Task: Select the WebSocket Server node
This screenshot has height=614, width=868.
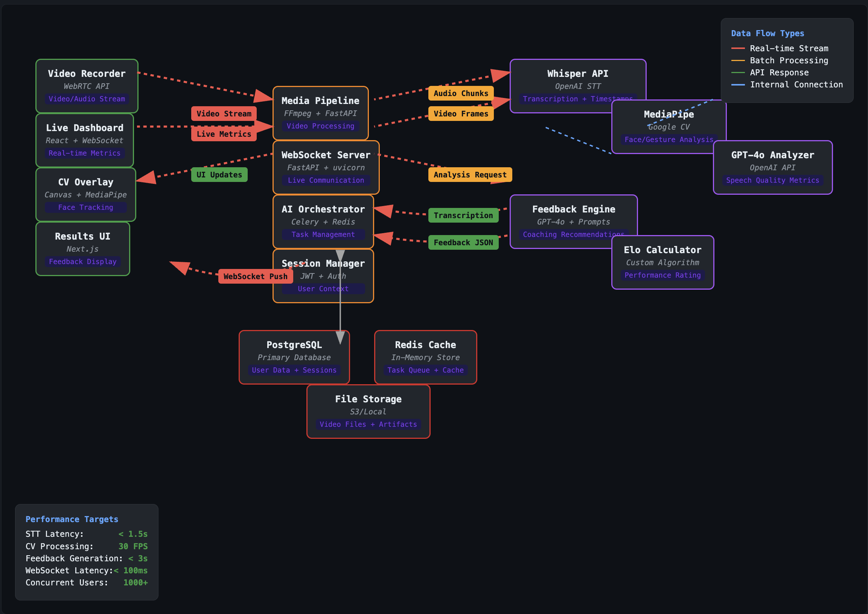Action: (326, 167)
